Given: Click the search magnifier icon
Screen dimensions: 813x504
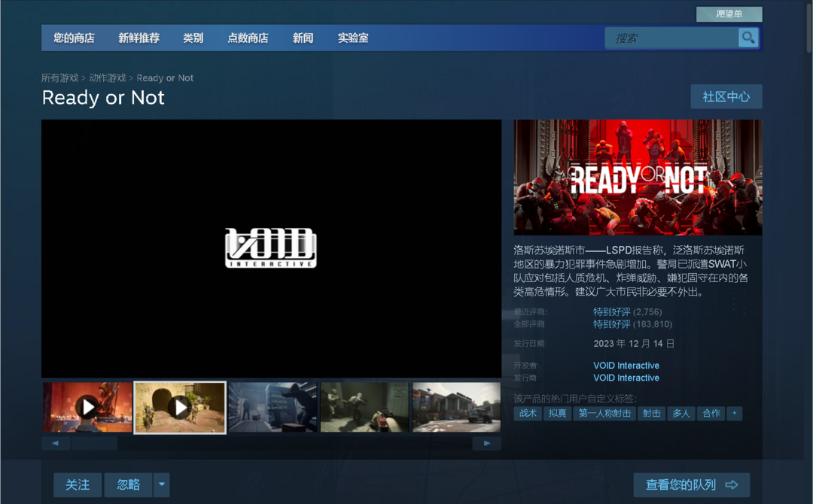Looking at the screenshot, I should coord(748,38).
